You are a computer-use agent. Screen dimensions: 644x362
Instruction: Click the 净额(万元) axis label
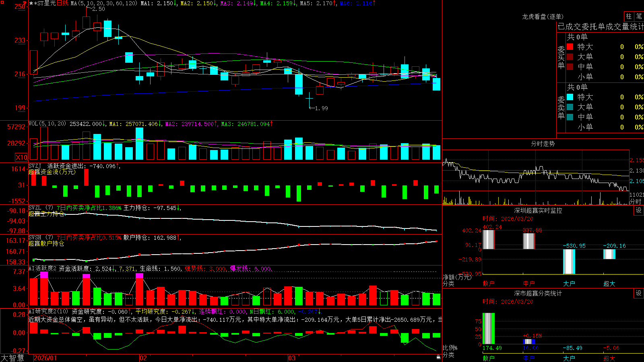point(457,277)
